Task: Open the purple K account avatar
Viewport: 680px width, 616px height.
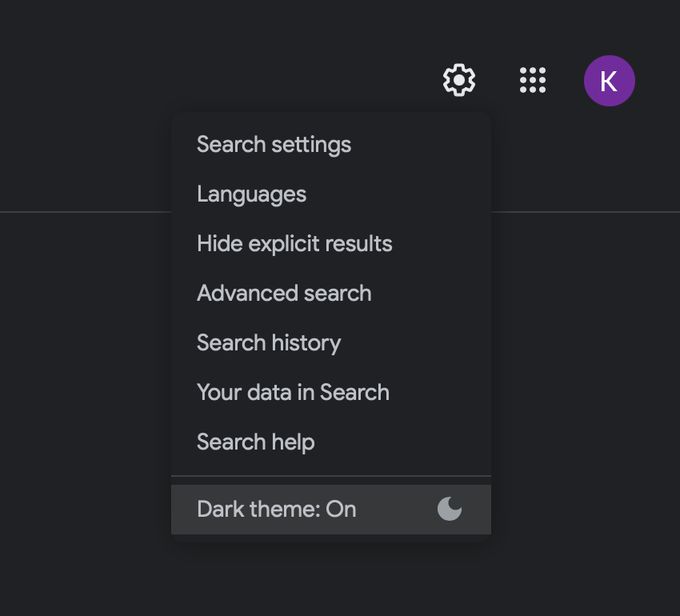Action: pyautogui.click(x=610, y=81)
